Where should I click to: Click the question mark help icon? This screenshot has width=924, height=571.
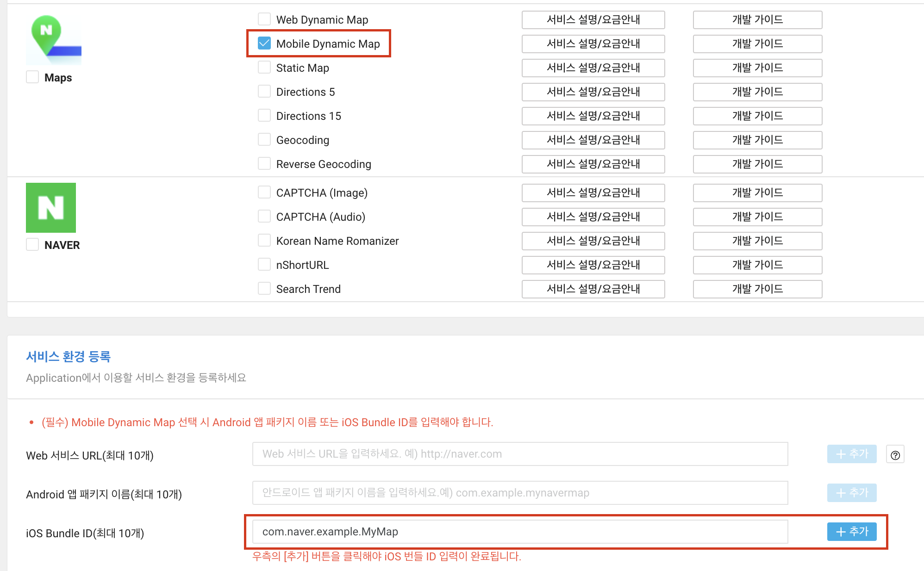pyautogui.click(x=895, y=455)
